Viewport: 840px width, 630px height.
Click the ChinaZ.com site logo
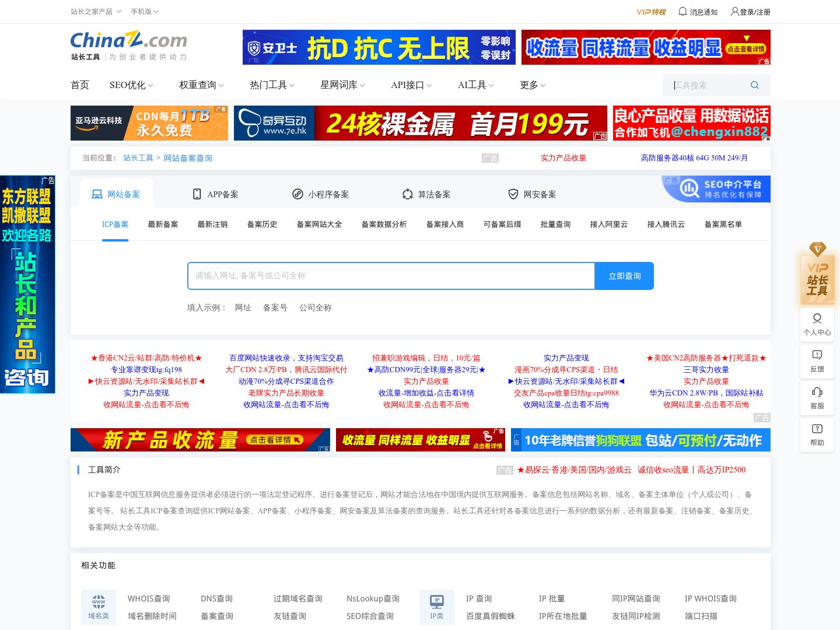pyautogui.click(x=129, y=45)
